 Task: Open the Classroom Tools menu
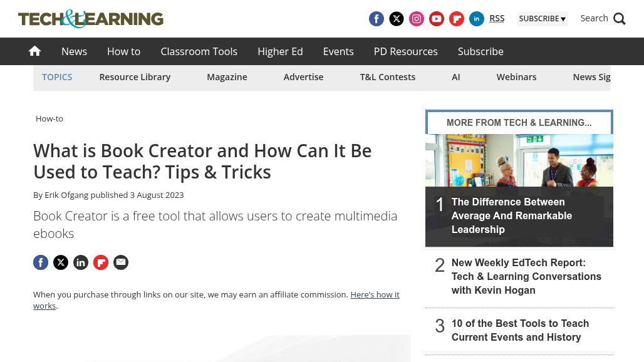[x=199, y=51]
